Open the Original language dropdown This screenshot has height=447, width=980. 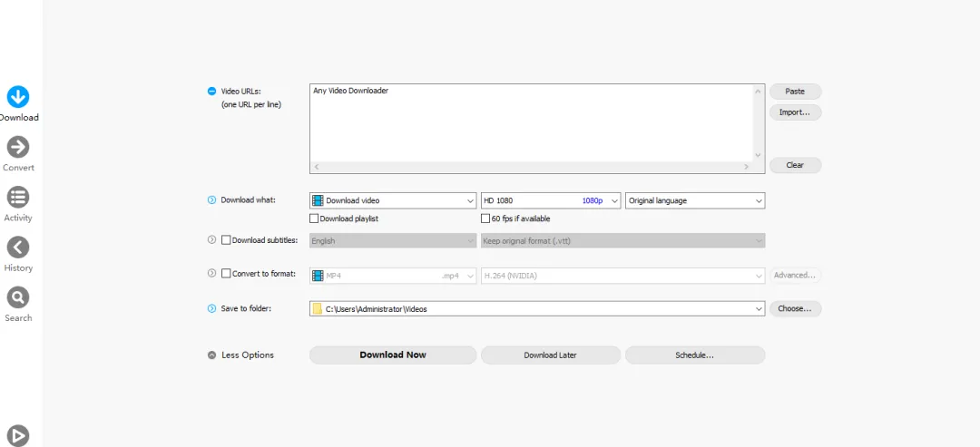[695, 200]
